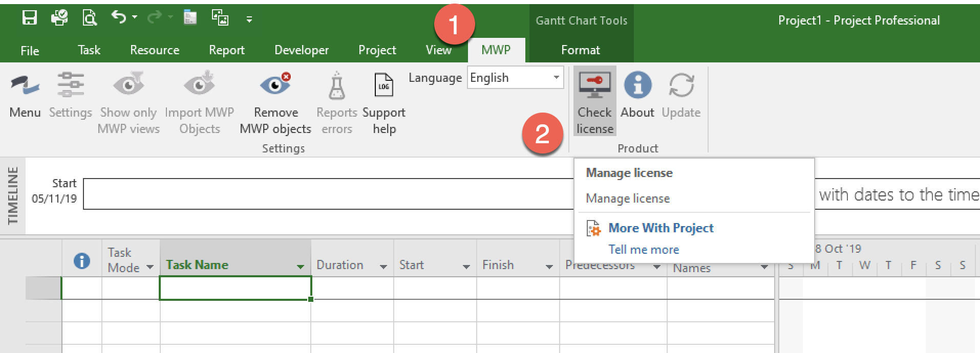This screenshot has width=980, height=353.
Task: Click the timeline bar beside the Start date
Action: click(x=328, y=194)
